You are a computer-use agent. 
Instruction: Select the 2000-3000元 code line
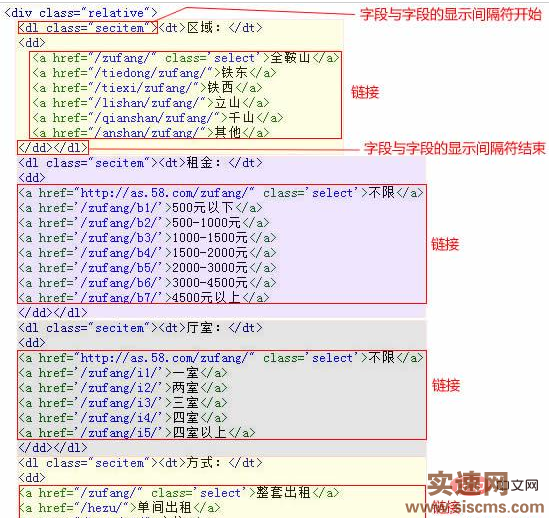pos(147,268)
